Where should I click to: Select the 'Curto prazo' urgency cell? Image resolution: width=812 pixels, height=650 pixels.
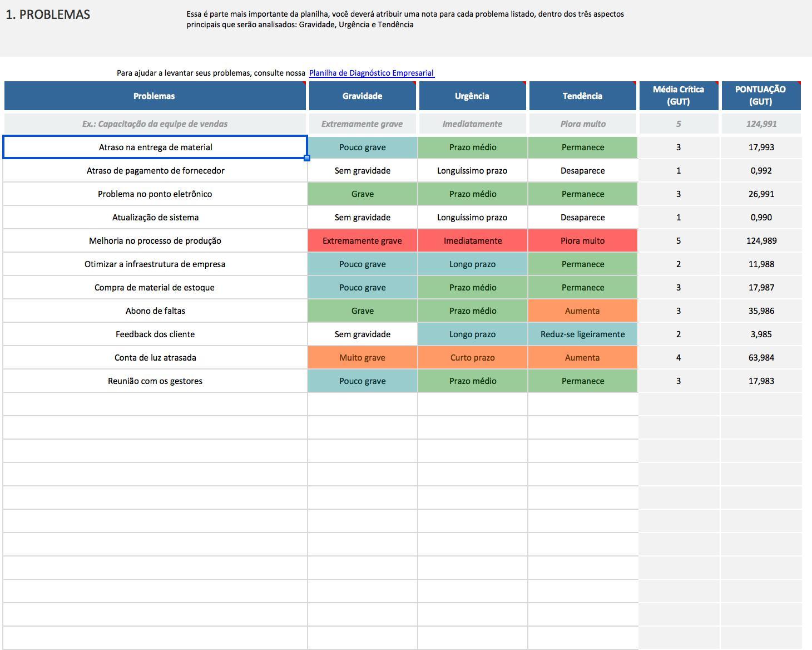point(472,358)
